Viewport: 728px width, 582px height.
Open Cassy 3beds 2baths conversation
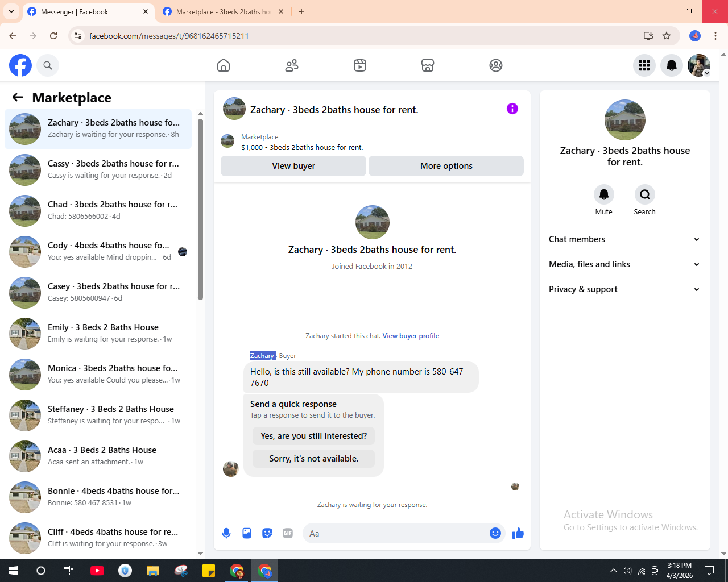click(98, 170)
